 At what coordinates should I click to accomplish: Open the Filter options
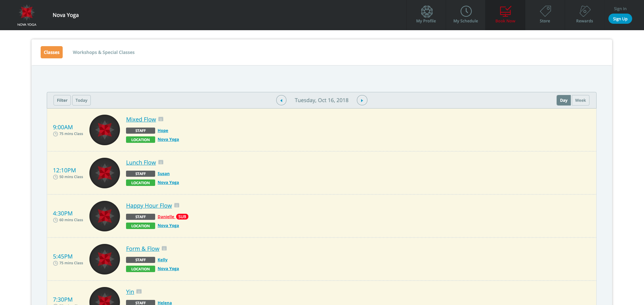point(62,100)
